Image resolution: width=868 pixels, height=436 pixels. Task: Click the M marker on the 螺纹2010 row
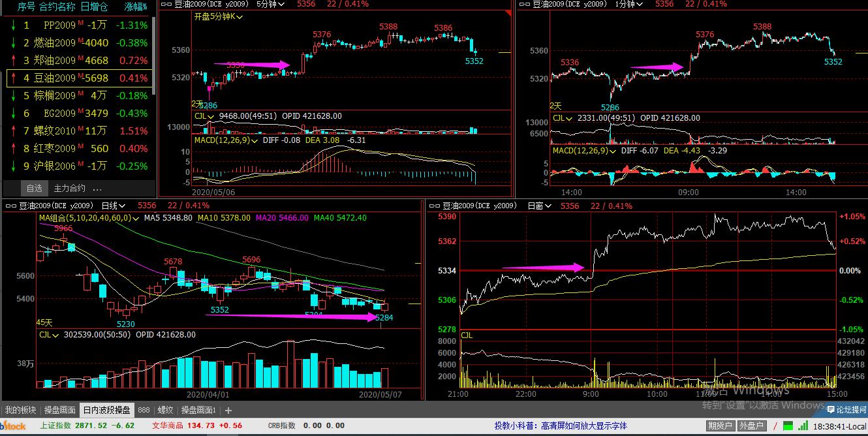[80, 129]
